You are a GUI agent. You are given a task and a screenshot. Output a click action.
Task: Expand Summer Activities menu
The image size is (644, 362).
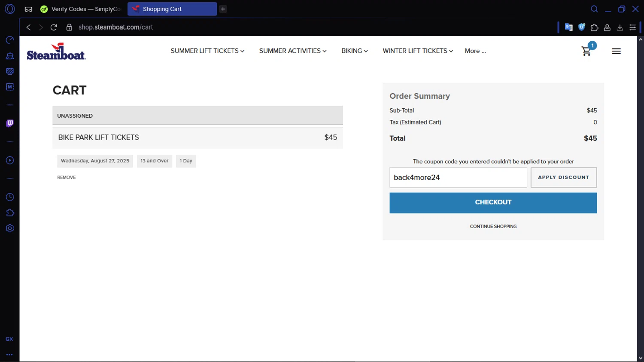[x=293, y=51]
